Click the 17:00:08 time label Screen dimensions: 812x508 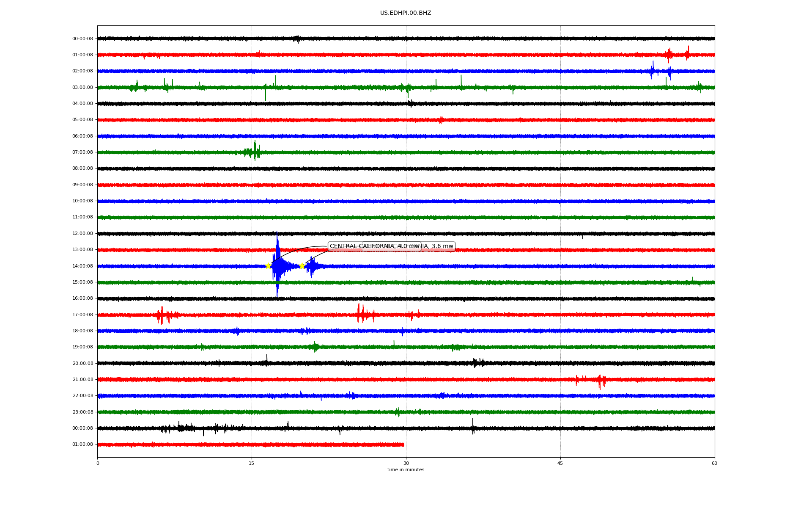point(82,315)
